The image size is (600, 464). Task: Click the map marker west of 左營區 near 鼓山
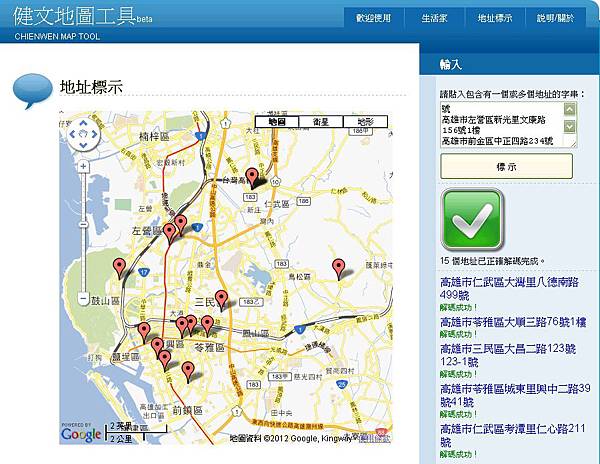[x=120, y=269]
